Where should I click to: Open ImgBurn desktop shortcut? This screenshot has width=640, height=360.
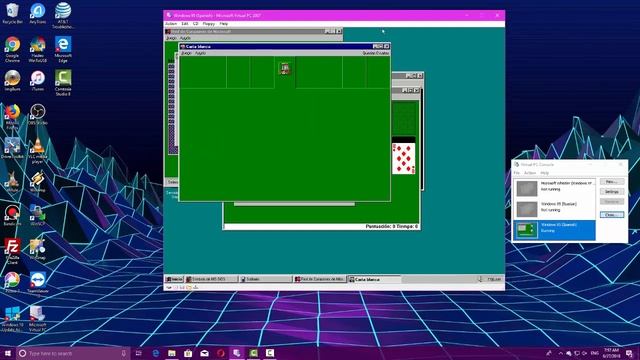click(12, 80)
